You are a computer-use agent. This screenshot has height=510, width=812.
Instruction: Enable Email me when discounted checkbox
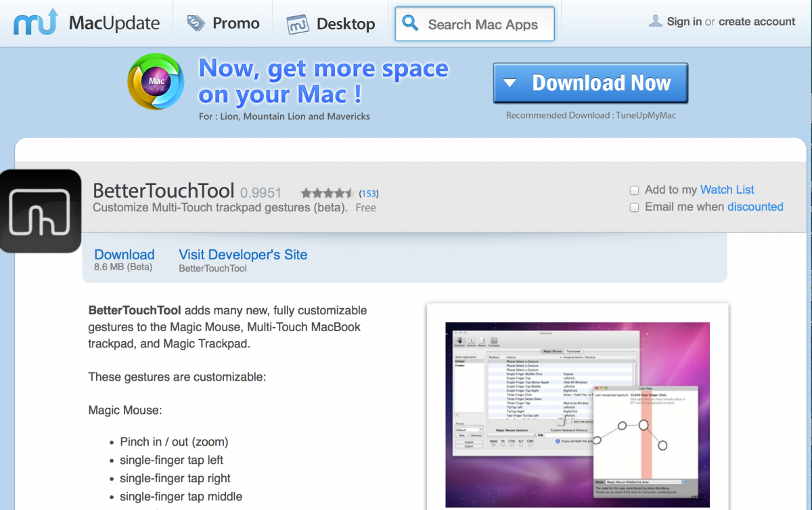634,207
